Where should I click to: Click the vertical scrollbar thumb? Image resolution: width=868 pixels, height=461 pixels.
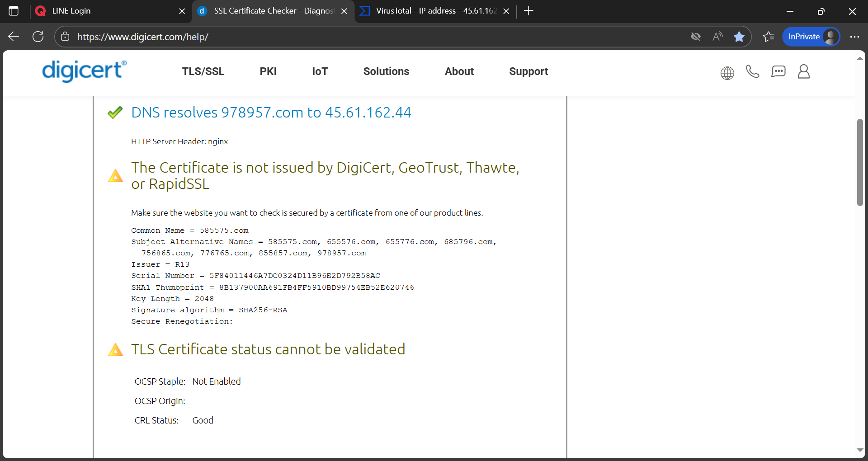(x=860, y=162)
